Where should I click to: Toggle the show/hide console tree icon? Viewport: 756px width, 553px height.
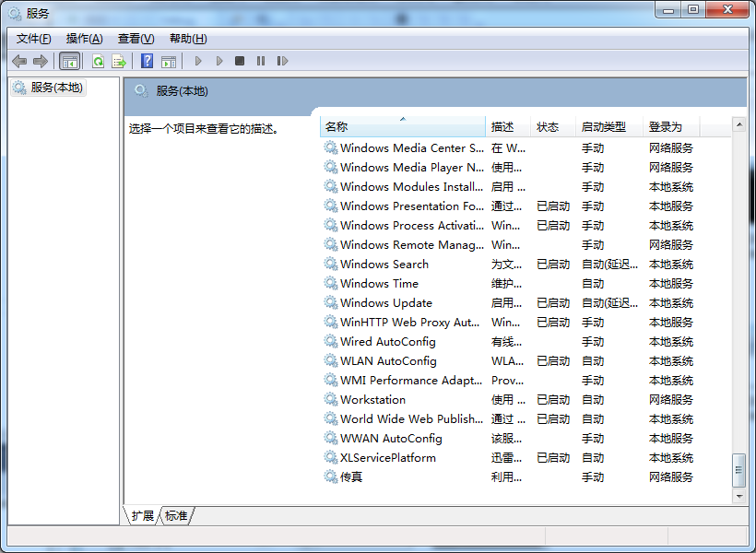click(x=69, y=61)
